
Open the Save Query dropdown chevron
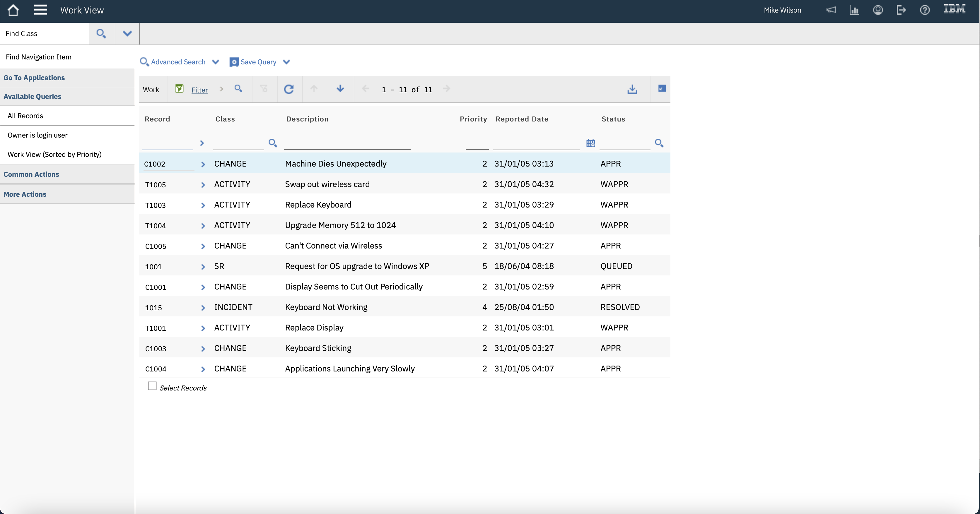click(286, 61)
